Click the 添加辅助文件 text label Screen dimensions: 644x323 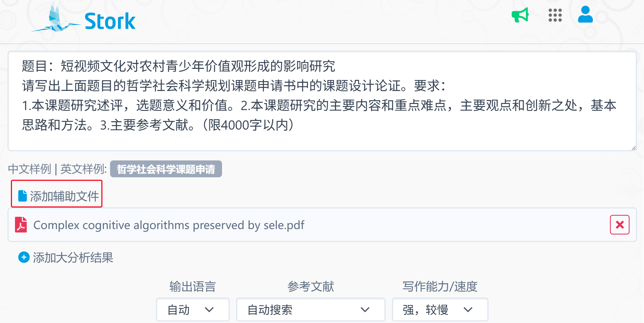pos(65,196)
